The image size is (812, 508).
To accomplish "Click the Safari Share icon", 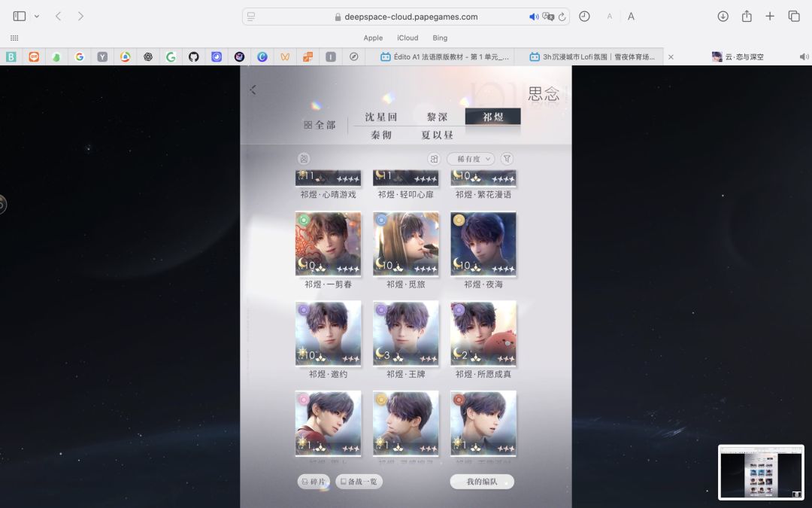I will [x=747, y=16].
